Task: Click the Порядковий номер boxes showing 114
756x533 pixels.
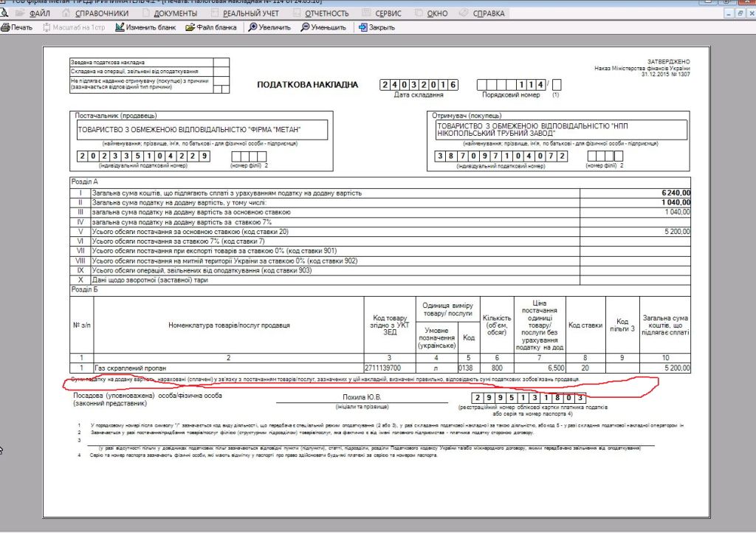Action: (512, 85)
